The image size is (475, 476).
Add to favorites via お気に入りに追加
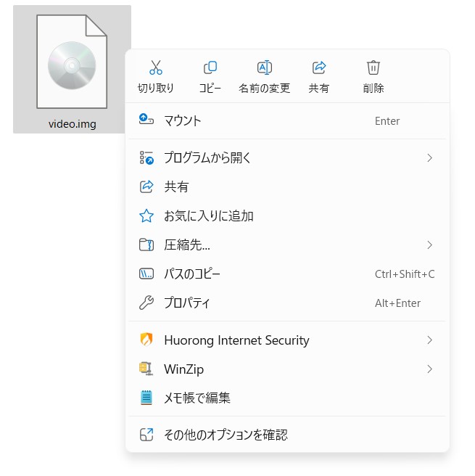click(x=287, y=216)
